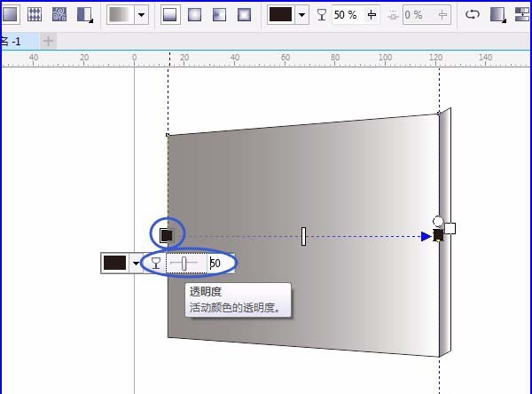
Task: Click the toolbar node transparency glass icon
Action: pos(321,14)
